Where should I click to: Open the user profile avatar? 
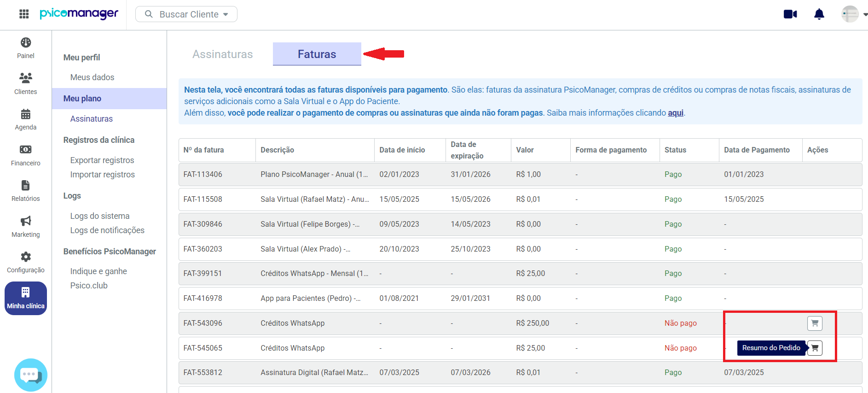coord(850,14)
